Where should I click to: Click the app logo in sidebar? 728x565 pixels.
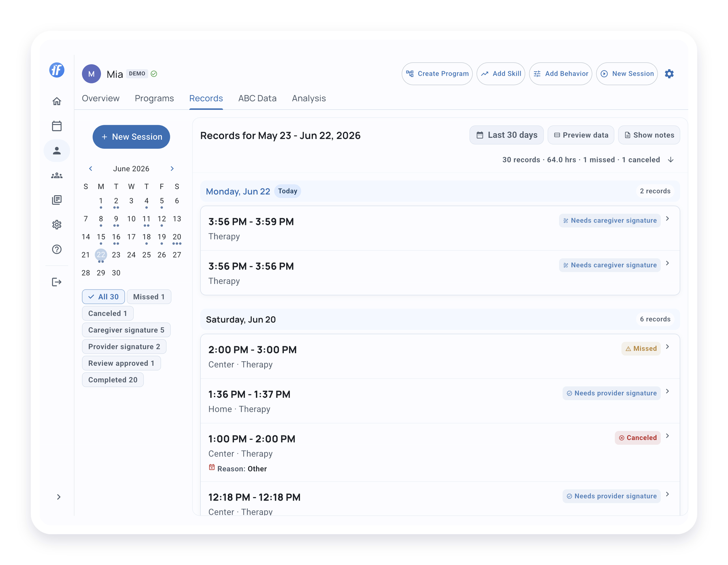point(57,70)
